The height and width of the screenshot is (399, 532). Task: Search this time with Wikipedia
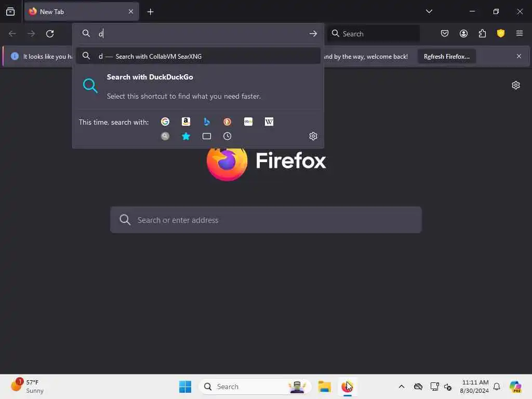pyautogui.click(x=269, y=122)
